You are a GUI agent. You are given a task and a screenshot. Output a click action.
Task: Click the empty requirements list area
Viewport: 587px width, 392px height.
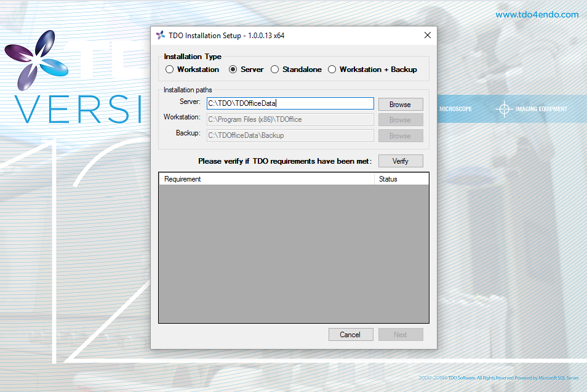coord(293,252)
